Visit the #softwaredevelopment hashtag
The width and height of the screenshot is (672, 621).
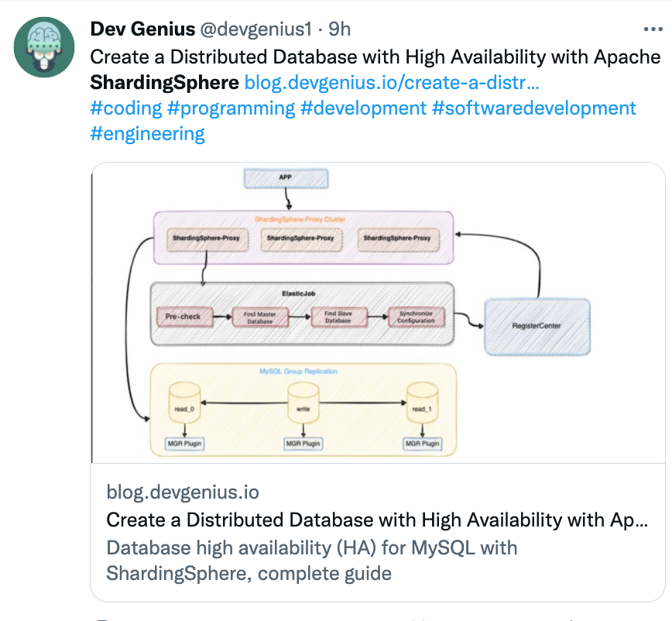[534, 108]
